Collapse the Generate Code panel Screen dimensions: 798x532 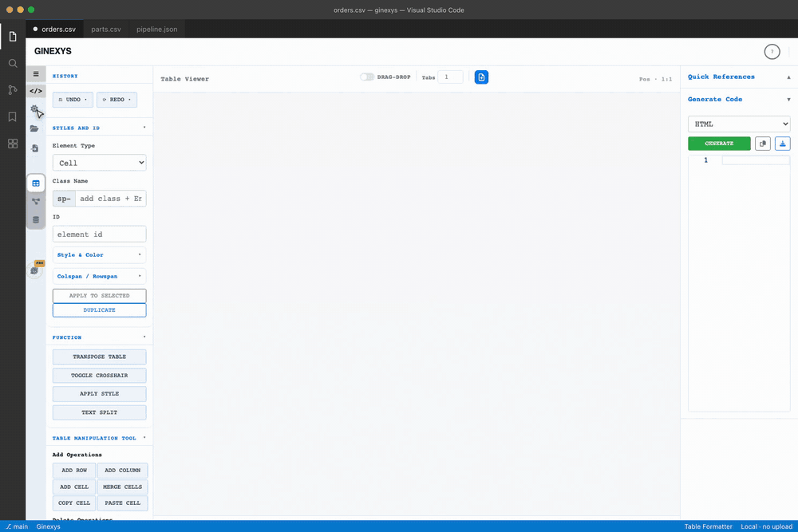788,100
